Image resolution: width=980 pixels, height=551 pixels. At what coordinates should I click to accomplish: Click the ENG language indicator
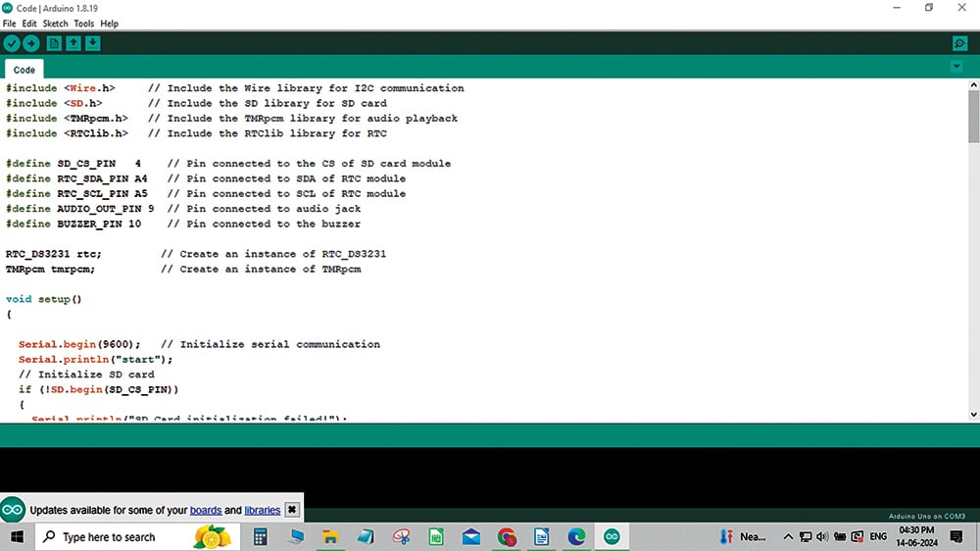(878, 536)
